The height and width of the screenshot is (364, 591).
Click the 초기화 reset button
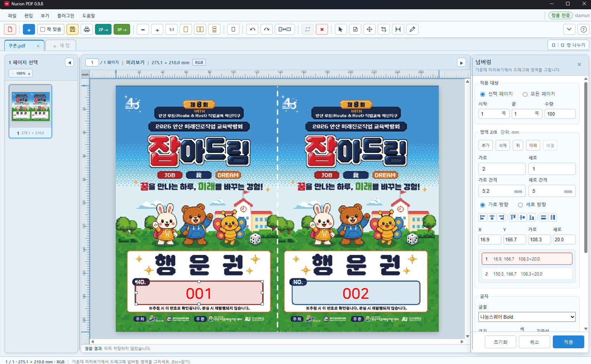(501, 342)
